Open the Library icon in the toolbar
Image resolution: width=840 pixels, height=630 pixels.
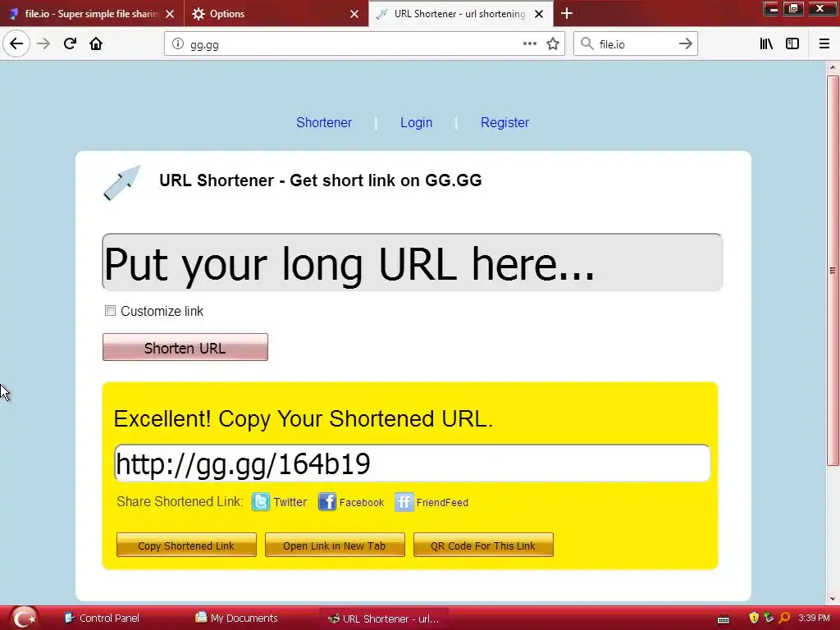tap(766, 43)
